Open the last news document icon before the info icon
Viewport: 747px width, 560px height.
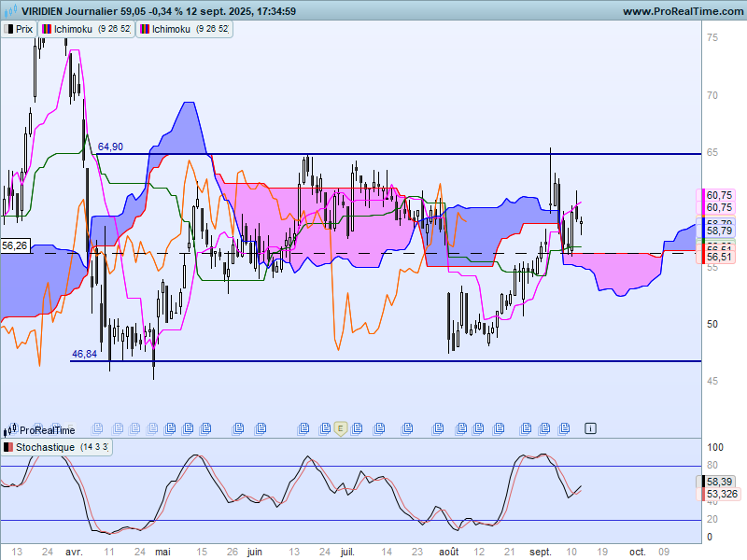(564, 428)
